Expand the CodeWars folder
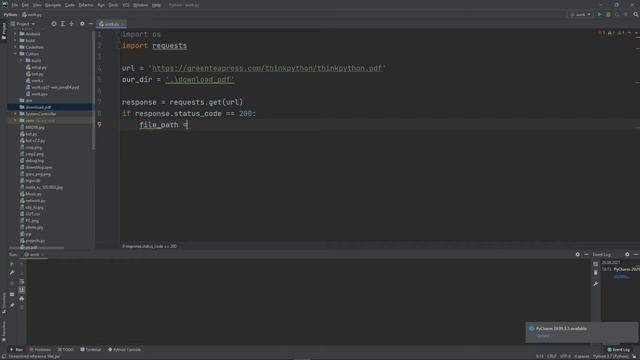The image size is (640, 360). 16,47
